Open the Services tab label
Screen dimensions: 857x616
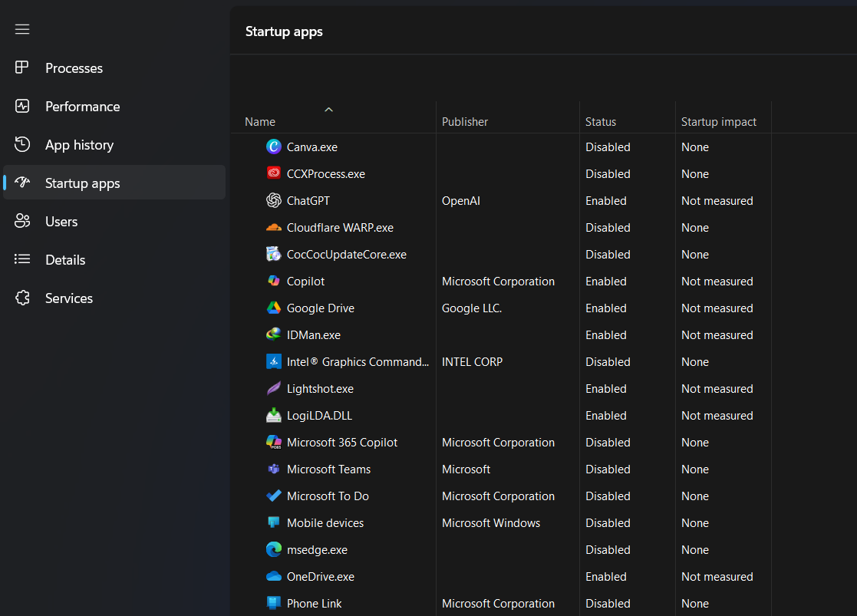click(69, 298)
